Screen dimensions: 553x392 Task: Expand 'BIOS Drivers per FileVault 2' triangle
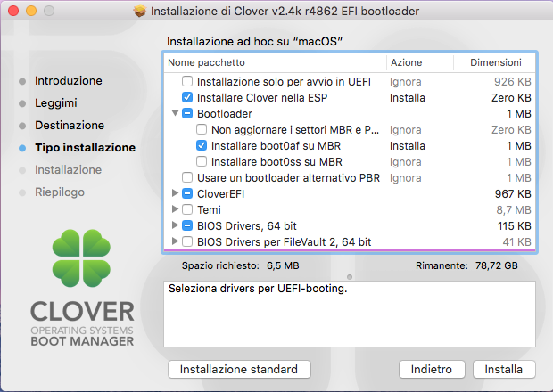[x=175, y=241]
